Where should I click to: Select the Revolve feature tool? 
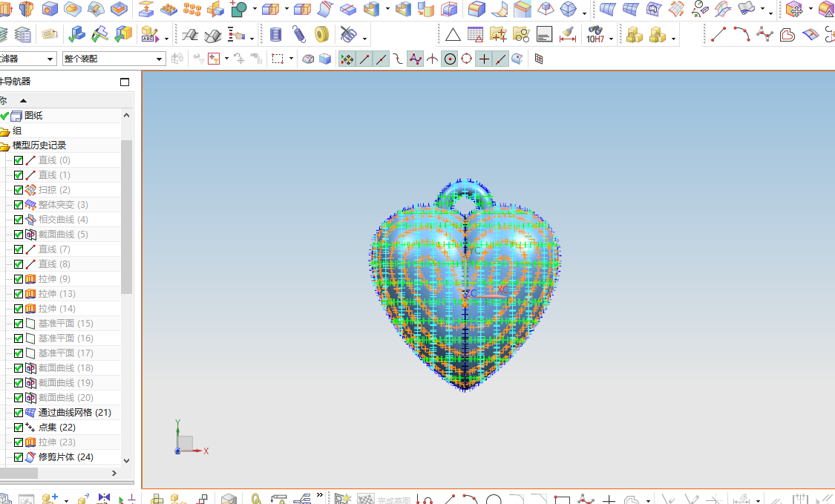tap(26, 8)
